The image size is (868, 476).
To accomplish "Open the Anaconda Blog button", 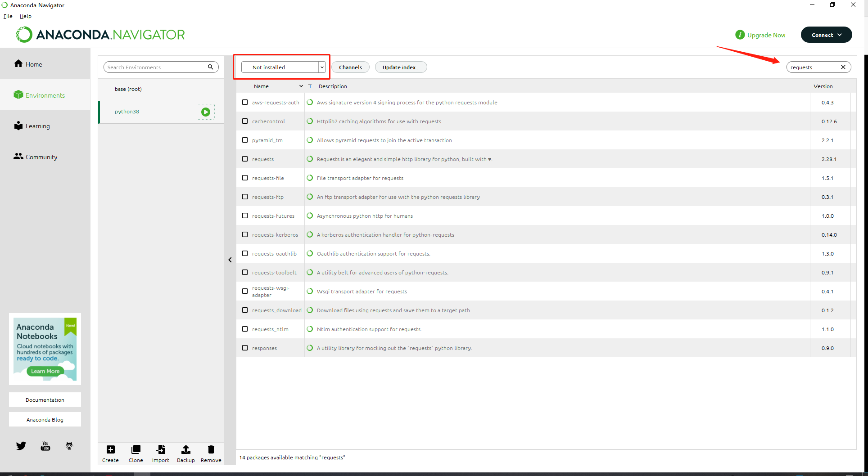I will 45,419.
